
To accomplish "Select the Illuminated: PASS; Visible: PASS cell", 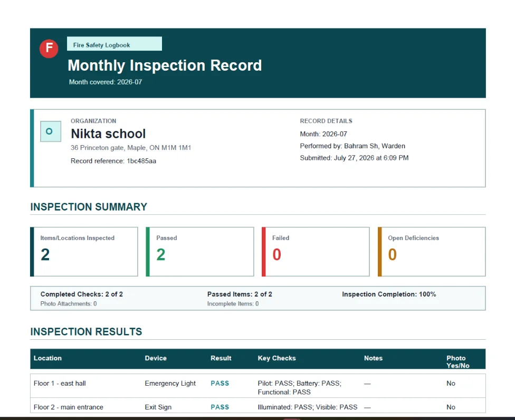I will coord(308,407).
